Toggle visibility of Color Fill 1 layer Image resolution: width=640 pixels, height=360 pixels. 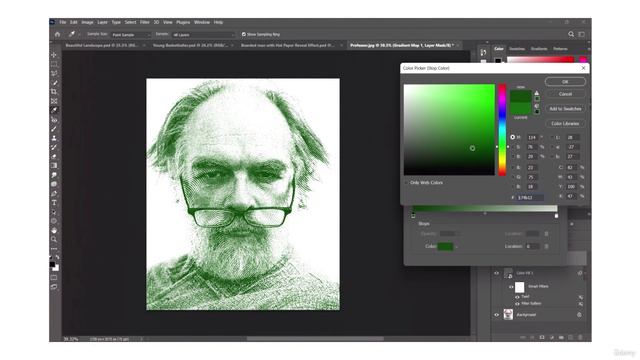497,273
